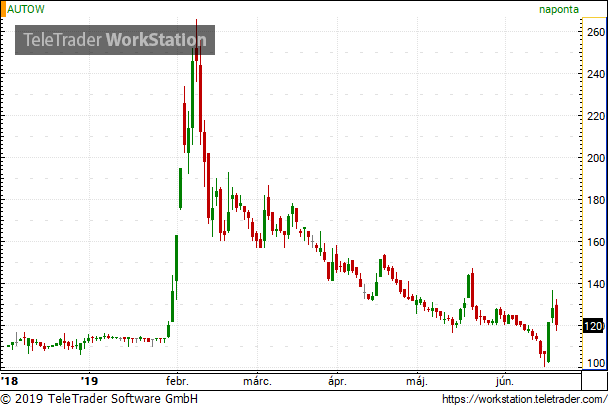Click the AUTOW ticker symbol label
This screenshot has width=608, height=408.
pos(26,9)
